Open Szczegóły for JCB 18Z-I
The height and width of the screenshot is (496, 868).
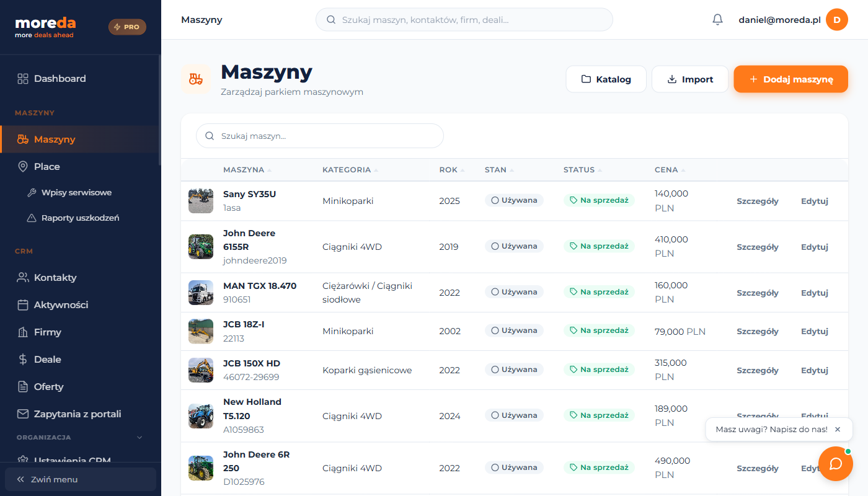pos(758,332)
